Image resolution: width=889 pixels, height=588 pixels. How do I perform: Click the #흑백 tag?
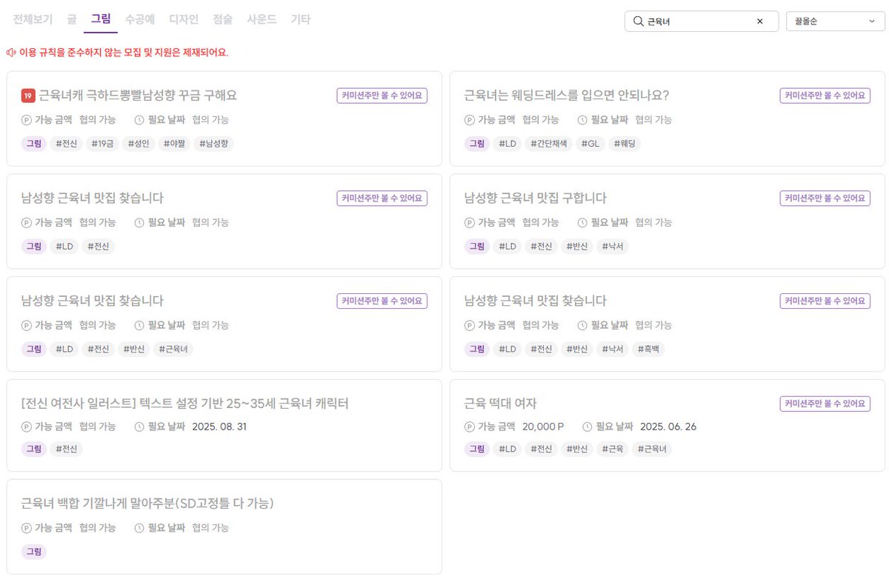[x=648, y=349]
